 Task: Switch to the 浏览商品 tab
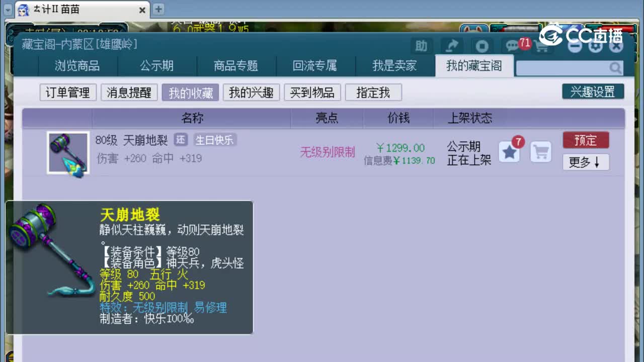point(76,66)
